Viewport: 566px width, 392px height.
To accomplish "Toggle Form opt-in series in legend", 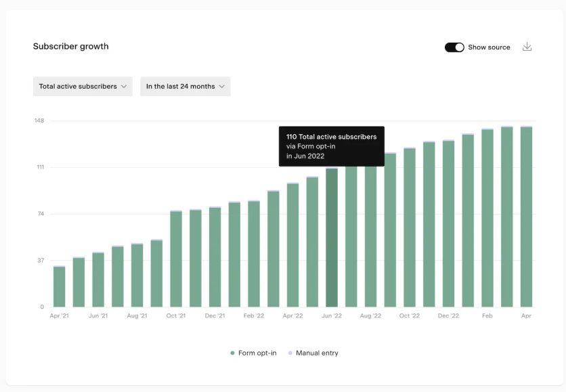I will pos(253,353).
